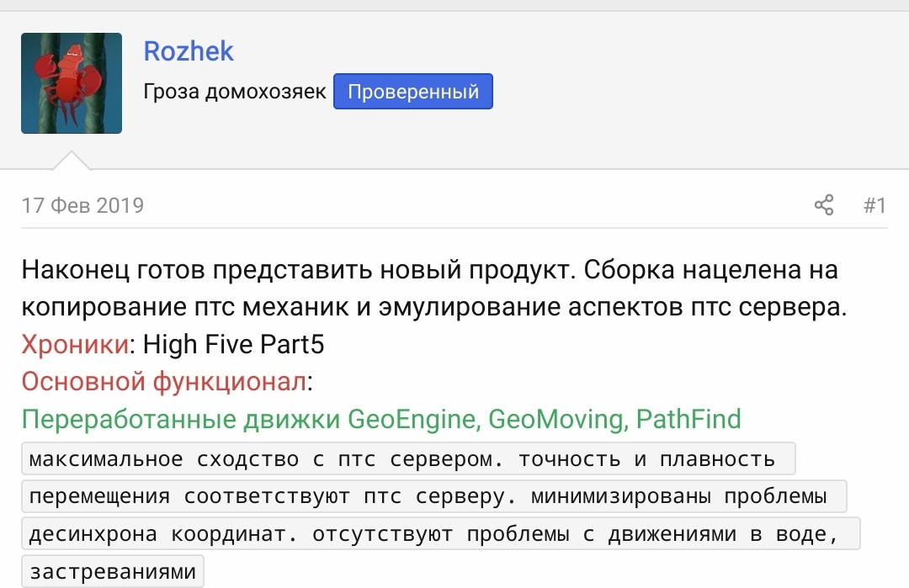Select the first paragraph of the post body

[x=421, y=286]
